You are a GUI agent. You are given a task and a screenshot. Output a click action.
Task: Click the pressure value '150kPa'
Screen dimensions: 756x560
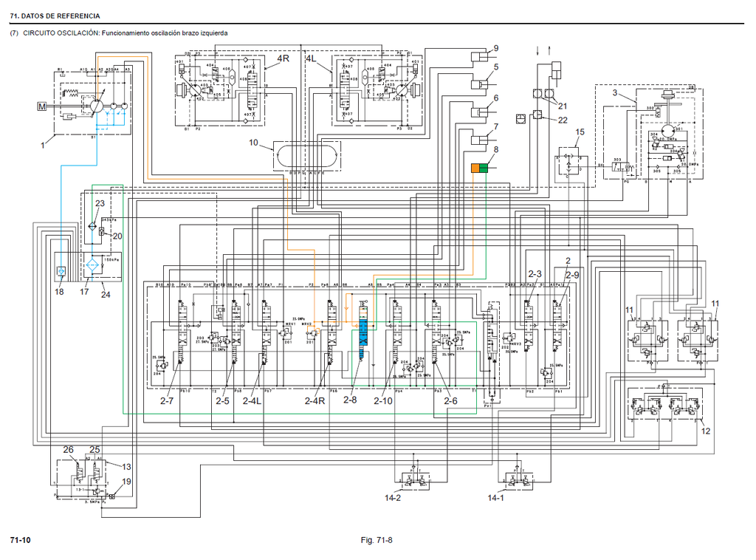coord(111,259)
